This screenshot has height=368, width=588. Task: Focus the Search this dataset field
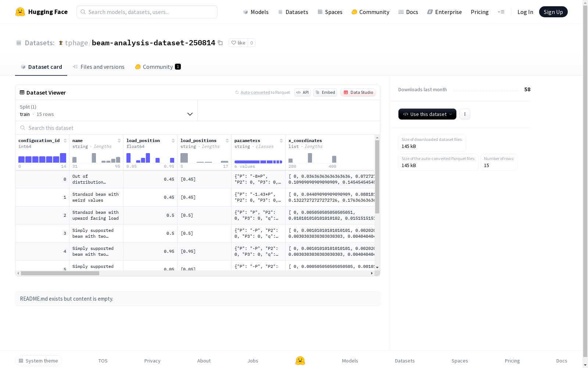(198, 128)
